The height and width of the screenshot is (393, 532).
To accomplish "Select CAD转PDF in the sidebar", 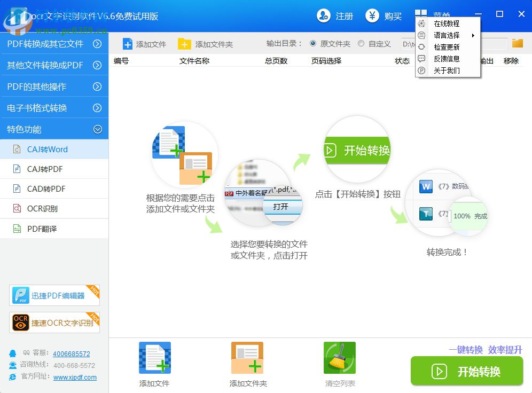I will pyautogui.click(x=54, y=188).
